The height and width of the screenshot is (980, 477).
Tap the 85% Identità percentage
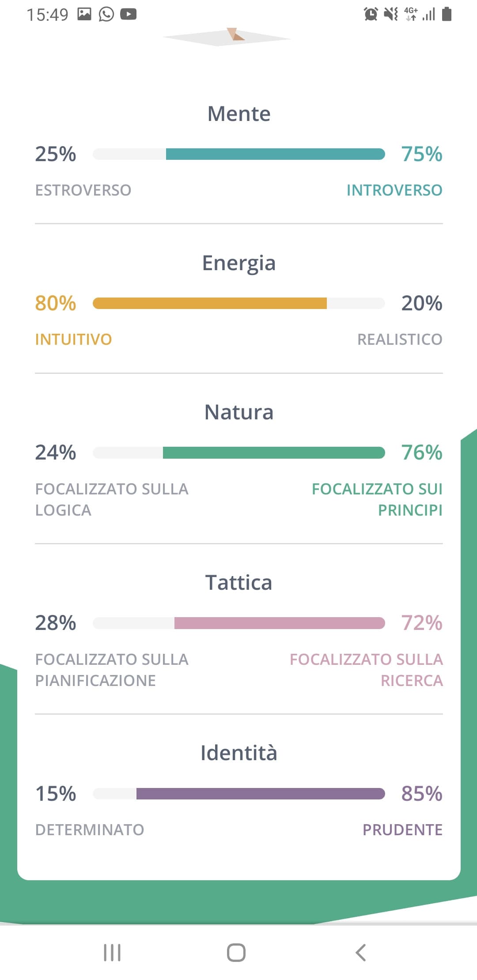click(422, 793)
